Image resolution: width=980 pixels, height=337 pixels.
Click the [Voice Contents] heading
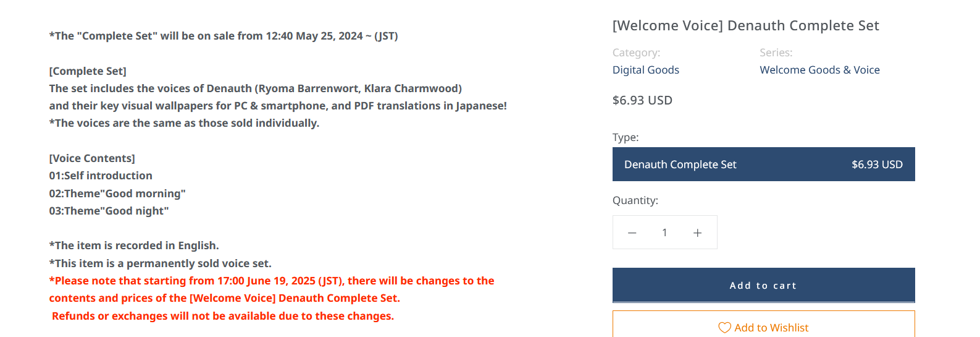92,158
